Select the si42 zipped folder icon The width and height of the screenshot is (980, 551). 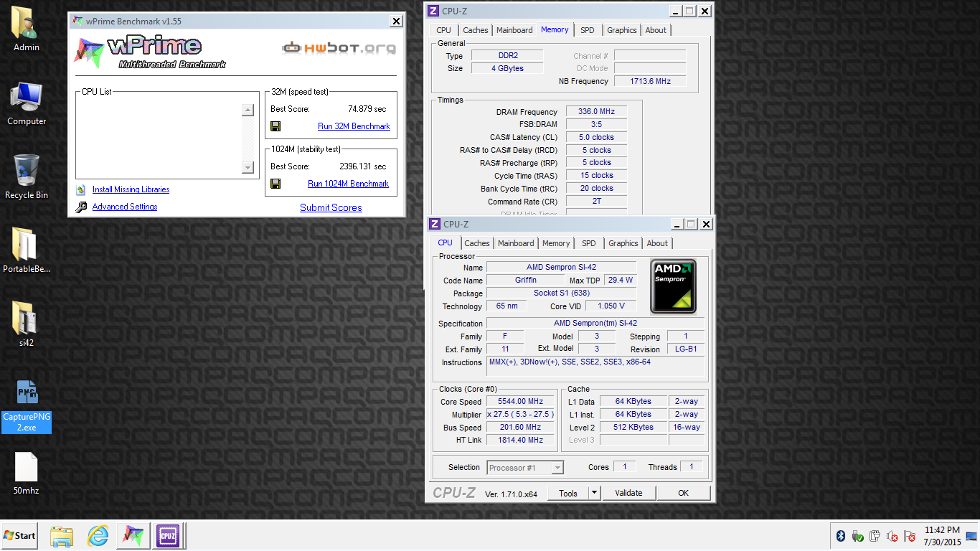coord(27,324)
